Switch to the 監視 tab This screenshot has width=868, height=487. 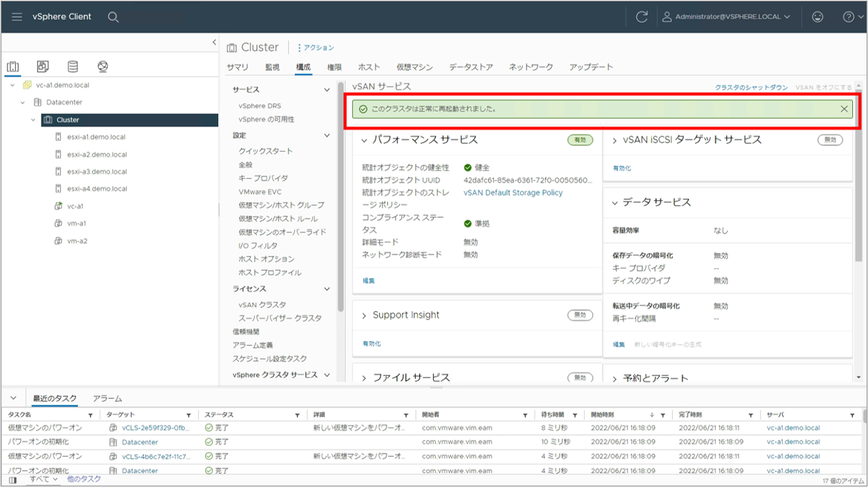pyautogui.click(x=272, y=67)
